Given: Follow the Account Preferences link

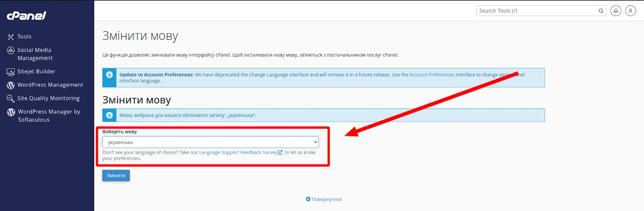Looking at the screenshot, I should pos(432,75).
